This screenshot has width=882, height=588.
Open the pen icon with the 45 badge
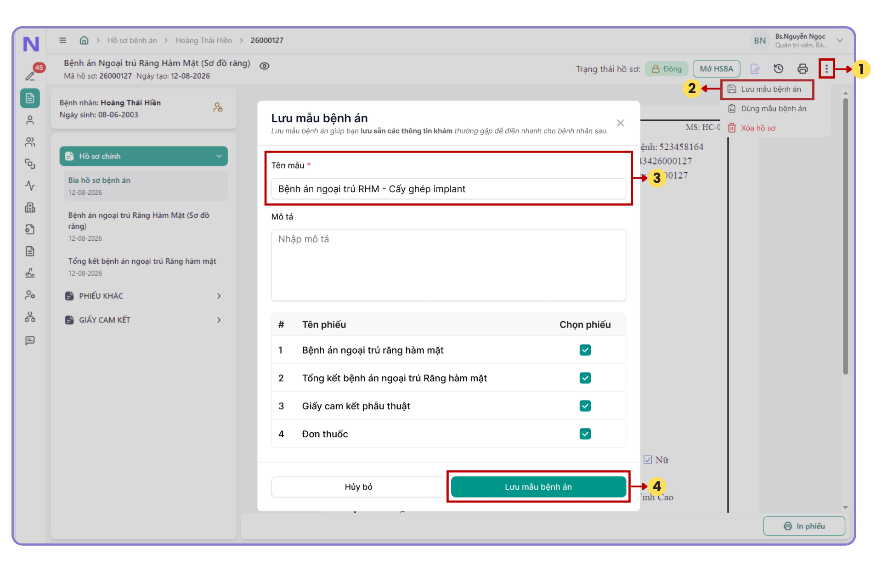(x=31, y=75)
